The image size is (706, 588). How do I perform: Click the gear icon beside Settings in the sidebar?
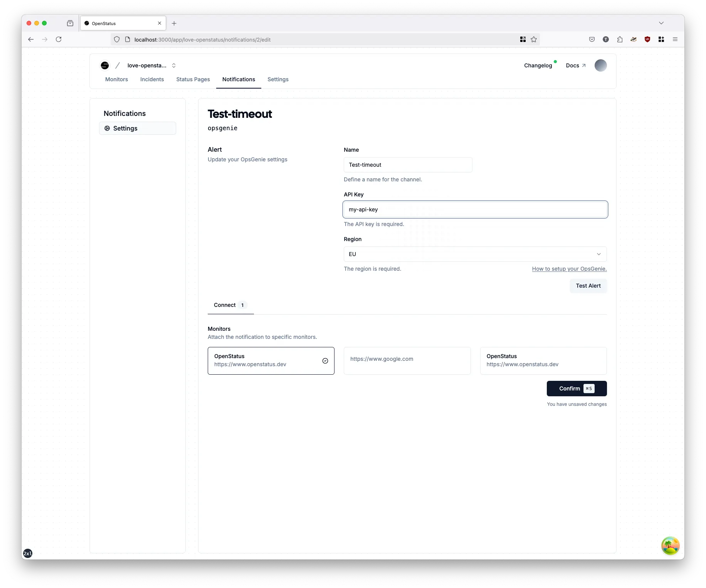pos(107,128)
